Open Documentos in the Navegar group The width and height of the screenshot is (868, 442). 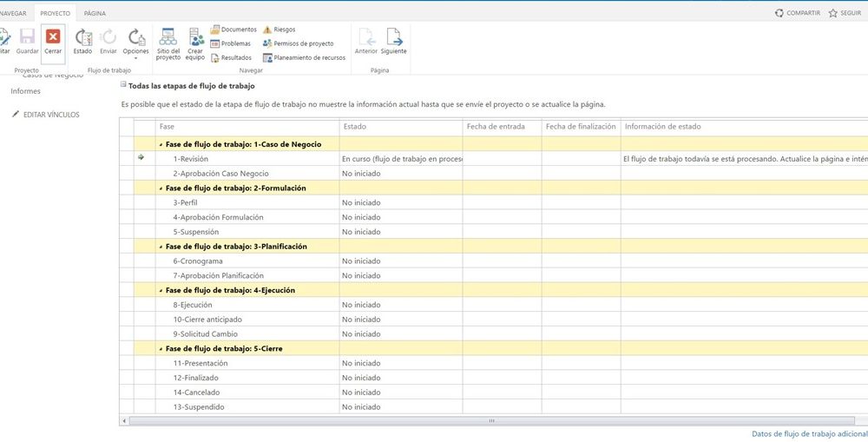click(x=233, y=30)
